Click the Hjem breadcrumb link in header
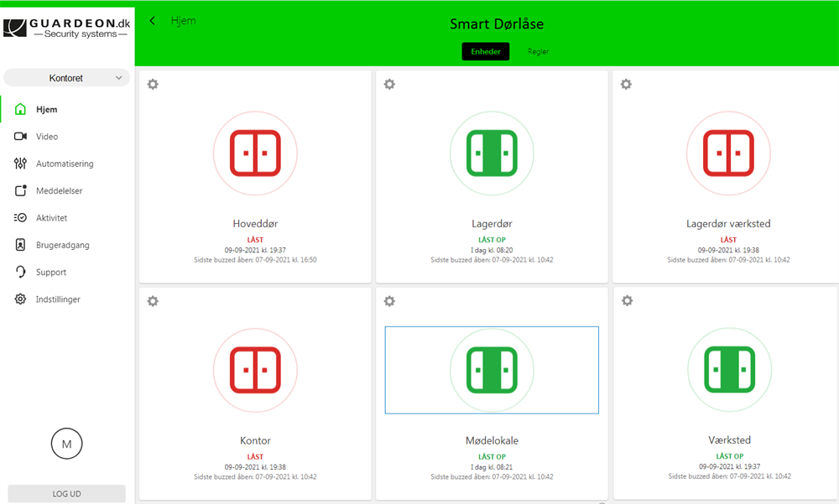This screenshot has height=504, width=839. point(184,21)
